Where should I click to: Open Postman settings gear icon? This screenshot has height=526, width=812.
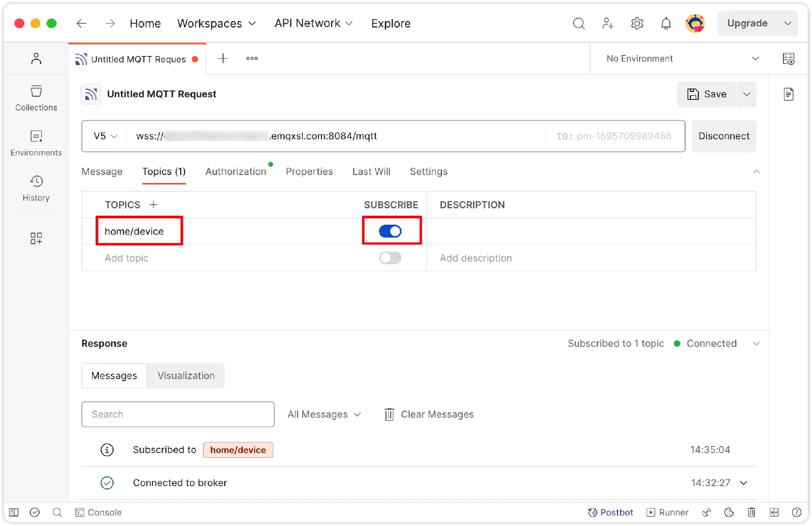coord(637,23)
